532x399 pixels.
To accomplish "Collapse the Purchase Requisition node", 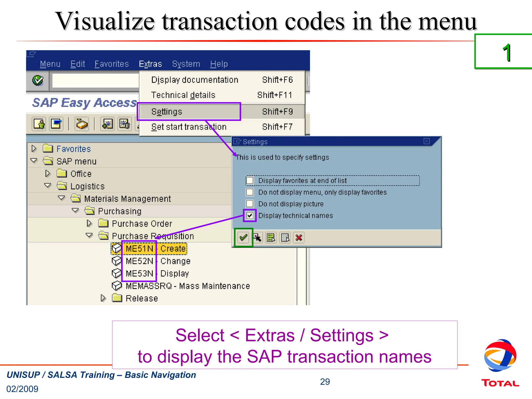I will point(89,236).
